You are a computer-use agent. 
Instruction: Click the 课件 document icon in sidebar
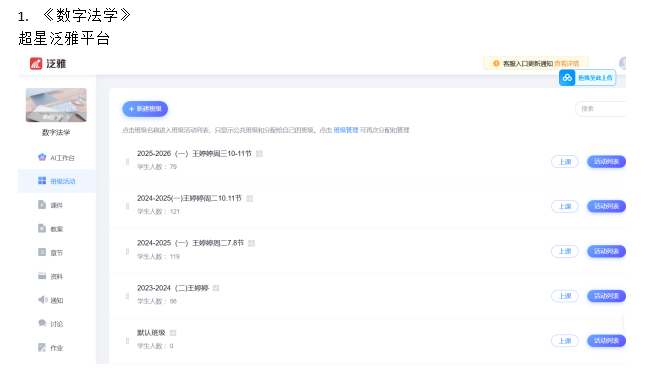pos(42,205)
